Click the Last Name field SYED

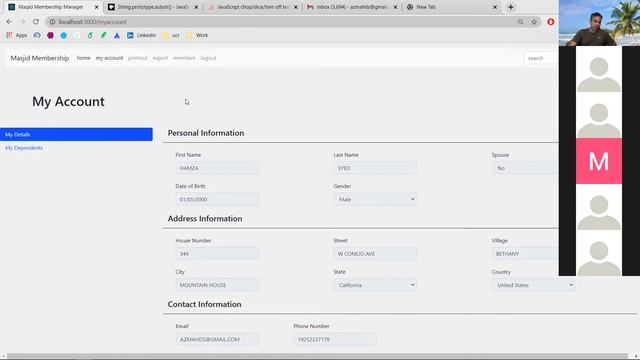375,168
